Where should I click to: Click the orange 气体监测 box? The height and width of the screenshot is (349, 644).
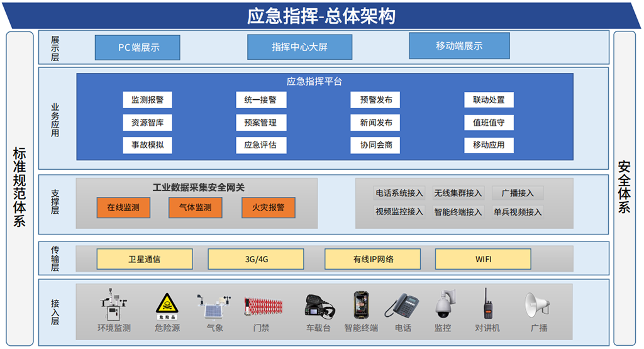(x=196, y=208)
